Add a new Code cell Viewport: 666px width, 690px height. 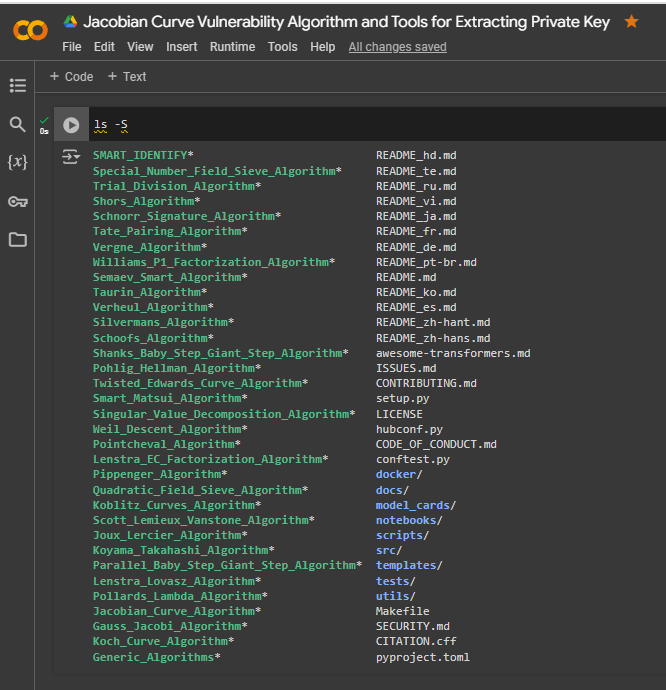[x=71, y=77]
